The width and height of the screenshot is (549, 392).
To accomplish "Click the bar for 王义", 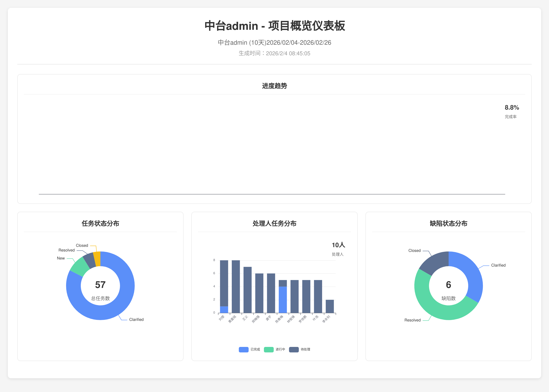I will coord(247,290).
